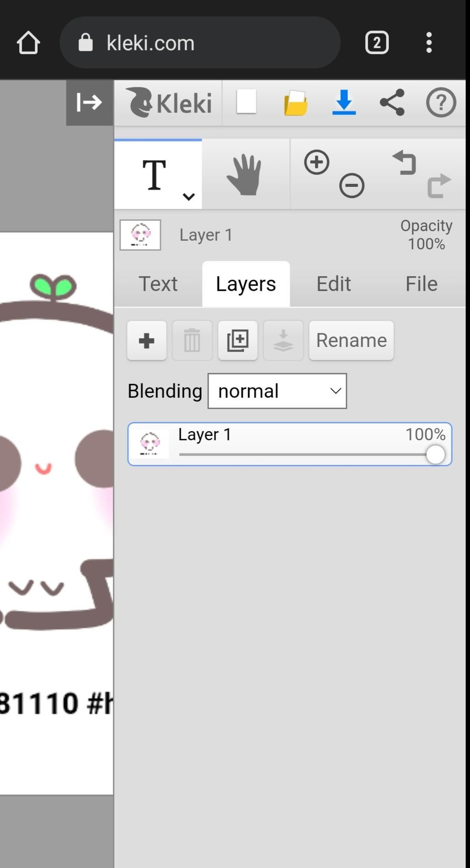Create a new blank image
This screenshot has width=470, height=868.
pyautogui.click(x=246, y=101)
